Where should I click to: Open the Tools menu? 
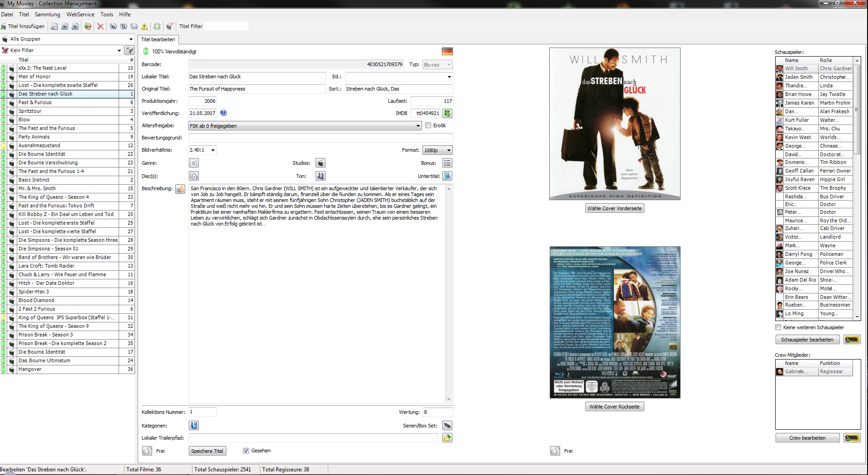pos(107,14)
